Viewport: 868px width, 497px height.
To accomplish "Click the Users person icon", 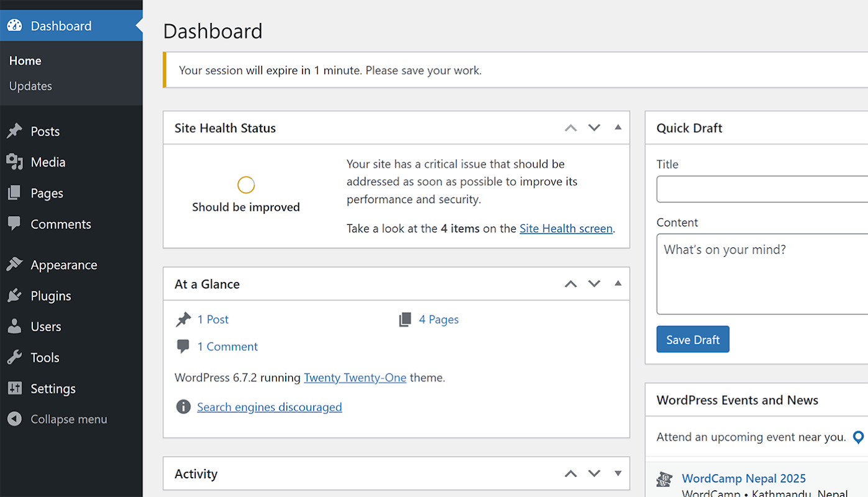I will [14, 327].
